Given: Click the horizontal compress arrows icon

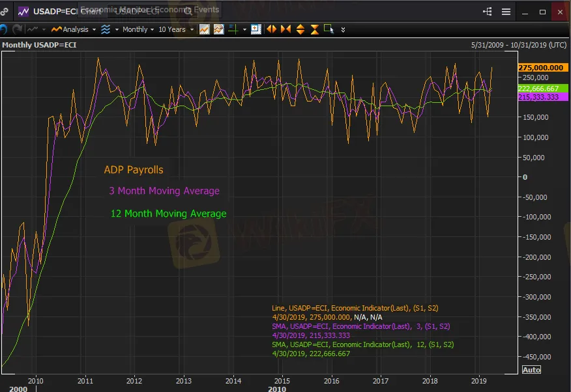Looking at the screenshot, I should (285, 29).
